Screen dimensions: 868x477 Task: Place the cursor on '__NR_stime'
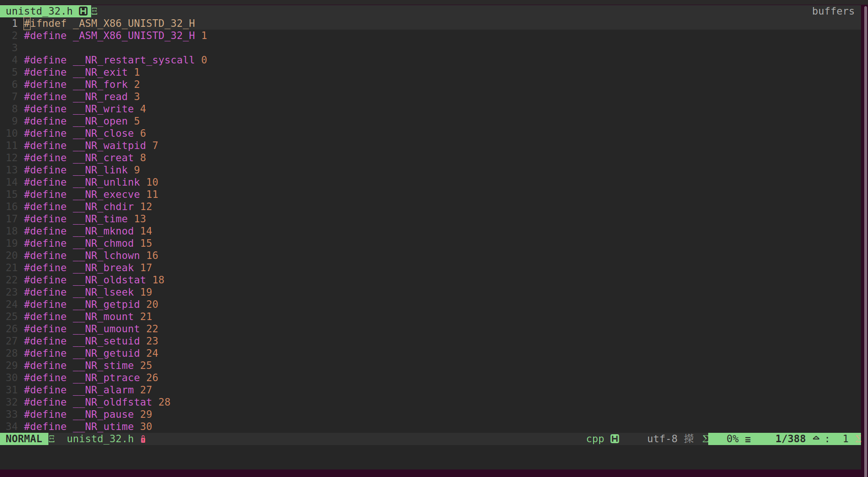pyautogui.click(x=103, y=366)
